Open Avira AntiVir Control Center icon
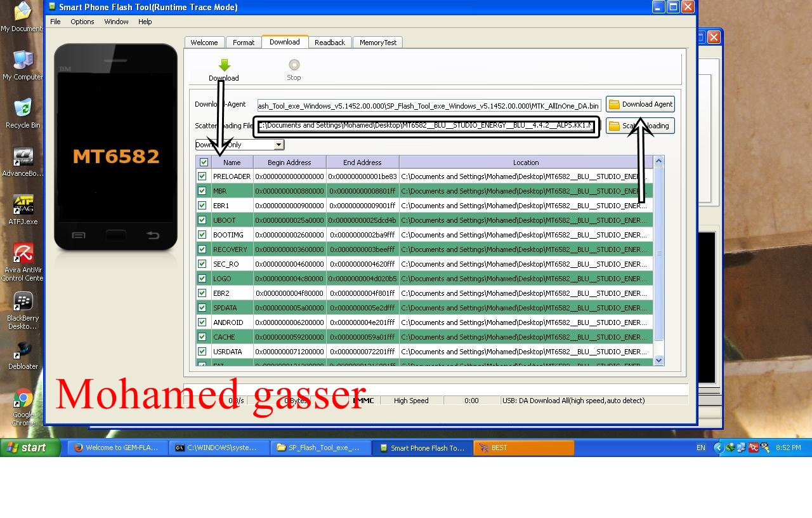 point(23,262)
